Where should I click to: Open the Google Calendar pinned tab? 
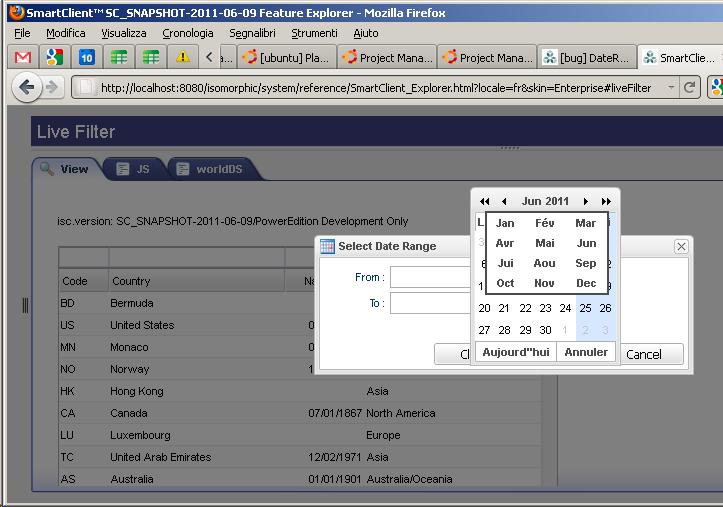tap(86, 57)
